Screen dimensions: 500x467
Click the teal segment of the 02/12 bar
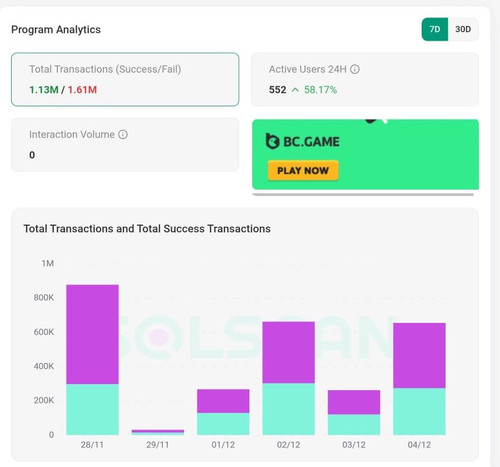[289, 409]
